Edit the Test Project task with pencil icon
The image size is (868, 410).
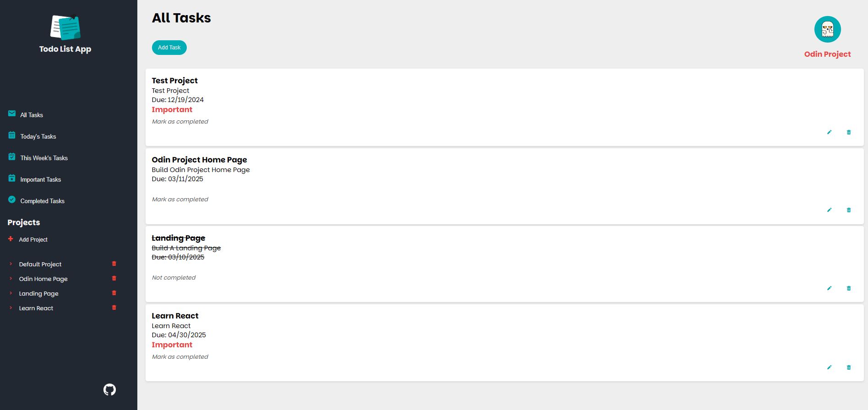pos(829,132)
